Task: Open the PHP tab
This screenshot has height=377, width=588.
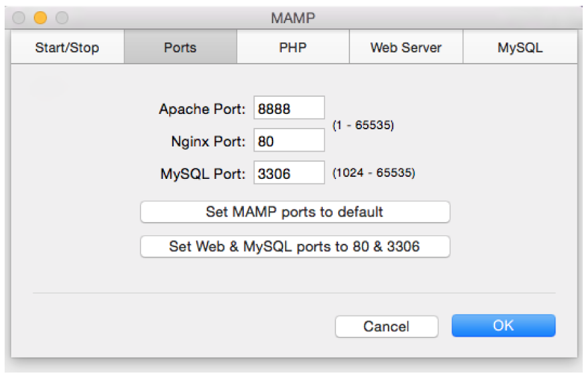Action: tap(293, 47)
